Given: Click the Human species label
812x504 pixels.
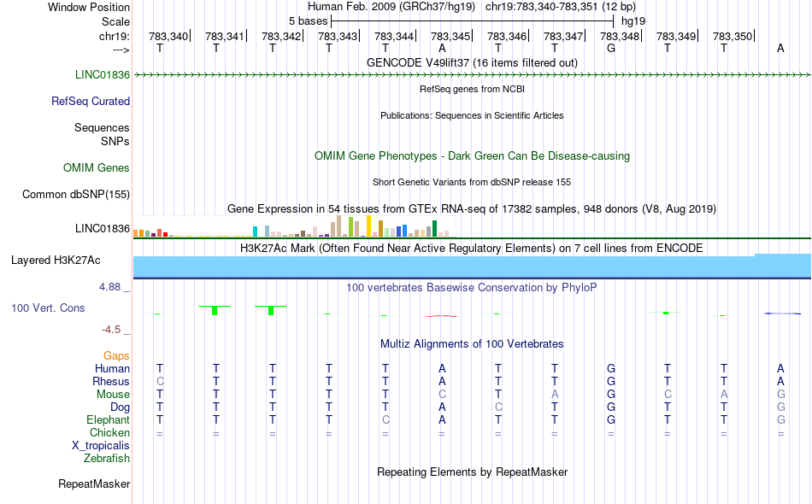Looking at the screenshot, I should (x=112, y=368).
